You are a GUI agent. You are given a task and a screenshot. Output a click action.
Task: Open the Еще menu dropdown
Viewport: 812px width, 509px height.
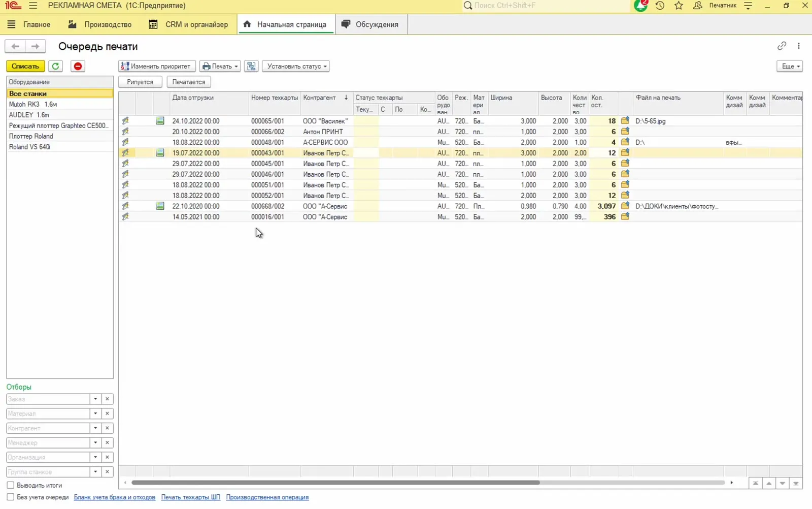click(x=790, y=66)
